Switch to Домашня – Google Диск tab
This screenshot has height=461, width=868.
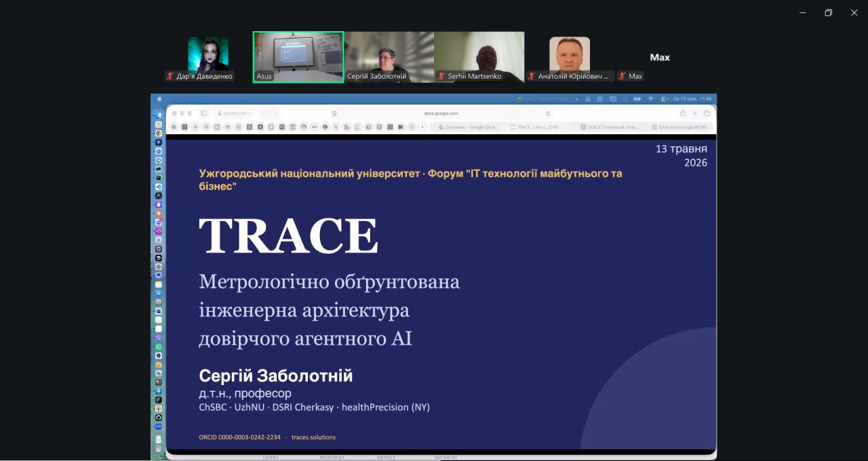click(468, 127)
